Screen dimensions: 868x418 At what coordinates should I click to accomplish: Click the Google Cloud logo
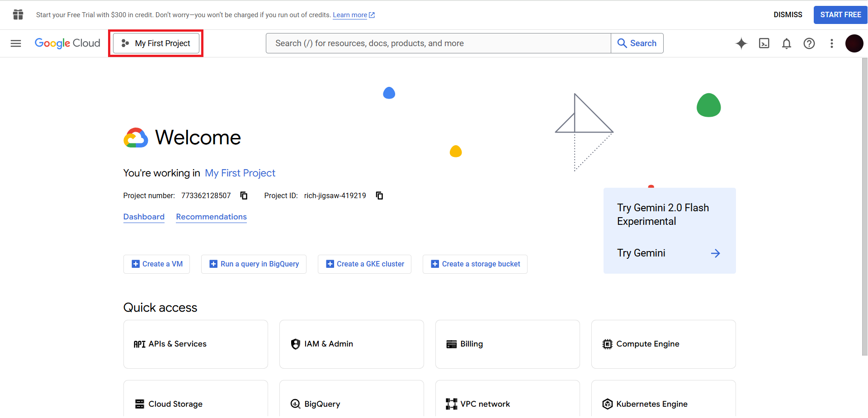(67, 43)
